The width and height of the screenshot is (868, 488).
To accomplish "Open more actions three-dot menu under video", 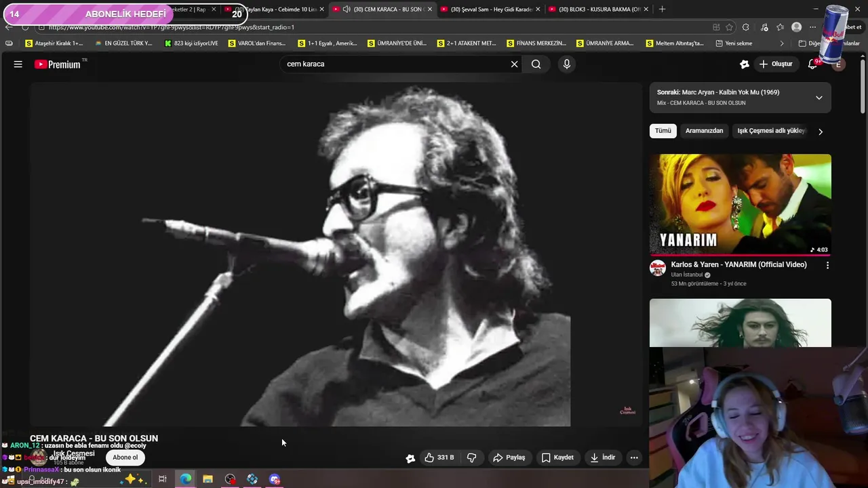I will [634, 457].
